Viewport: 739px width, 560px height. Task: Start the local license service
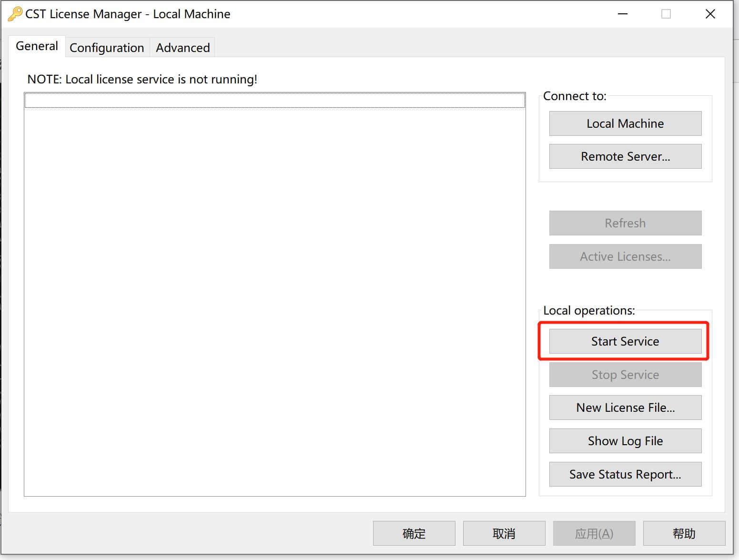(x=625, y=341)
